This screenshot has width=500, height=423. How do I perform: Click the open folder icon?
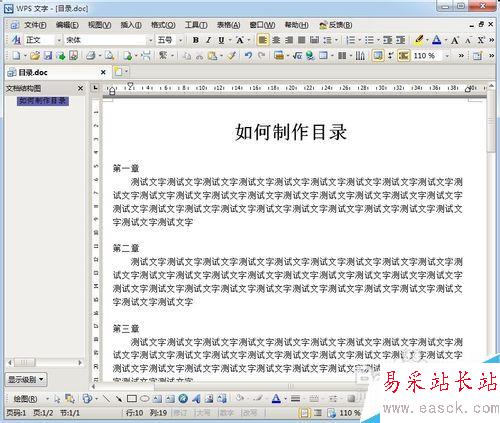coord(35,55)
